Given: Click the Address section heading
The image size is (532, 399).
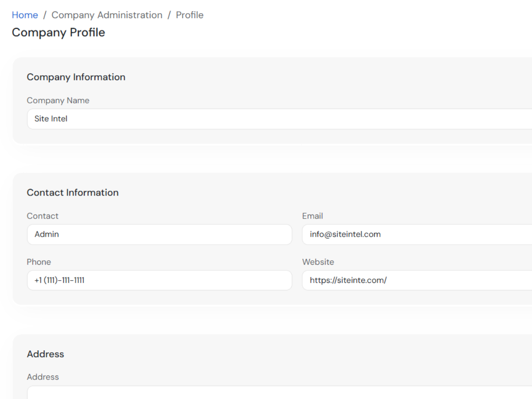Looking at the screenshot, I should pyautogui.click(x=45, y=354).
